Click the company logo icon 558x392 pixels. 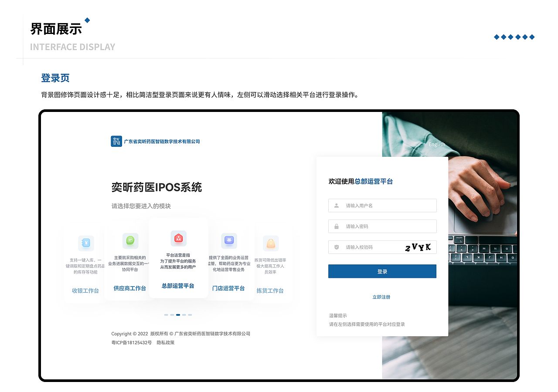point(116,141)
